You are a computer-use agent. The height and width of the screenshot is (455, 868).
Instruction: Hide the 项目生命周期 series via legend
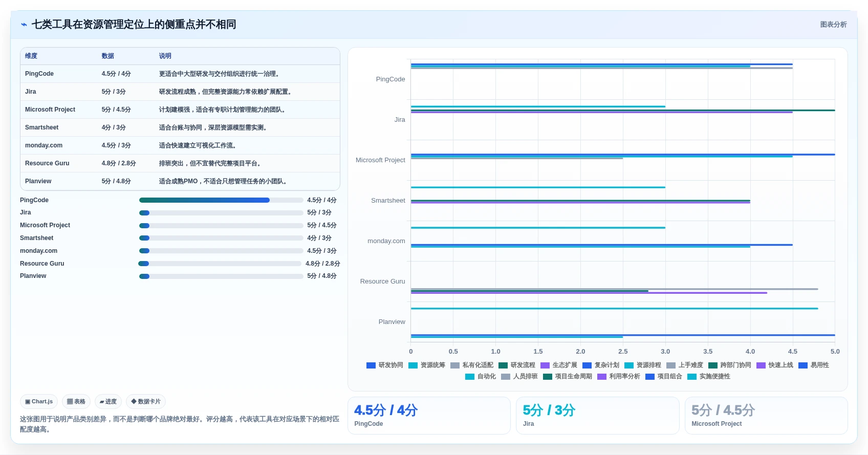pyautogui.click(x=568, y=376)
